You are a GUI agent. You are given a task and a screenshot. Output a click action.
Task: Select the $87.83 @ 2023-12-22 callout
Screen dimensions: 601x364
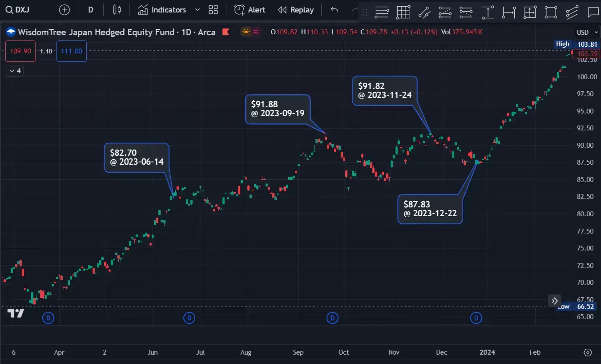(x=430, y=209)
